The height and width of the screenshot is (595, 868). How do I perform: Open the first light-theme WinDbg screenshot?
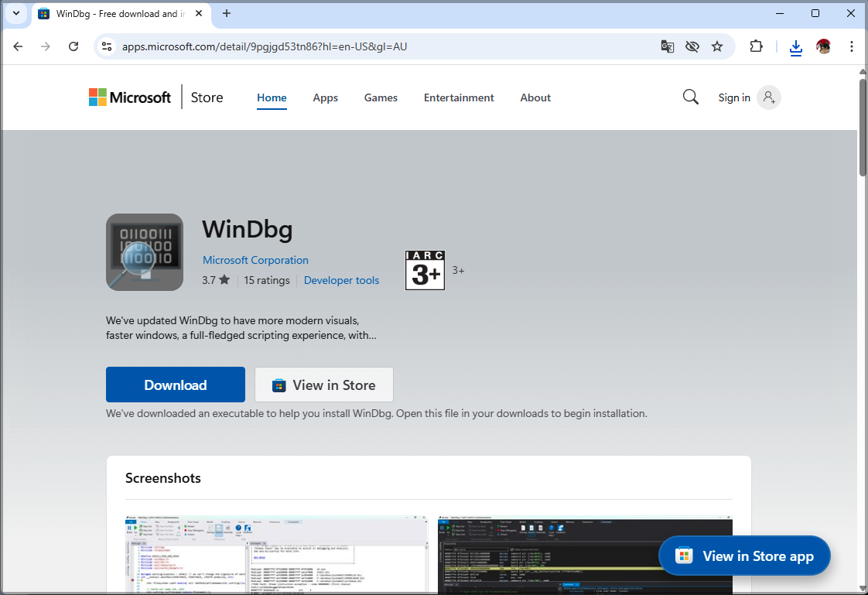coord(276,553)
